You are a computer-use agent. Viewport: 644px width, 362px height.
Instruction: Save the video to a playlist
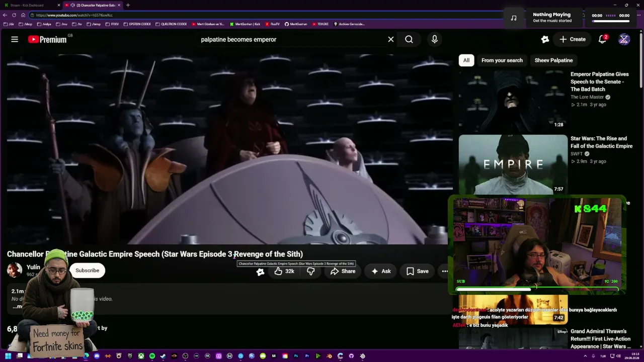coord(417,271)
